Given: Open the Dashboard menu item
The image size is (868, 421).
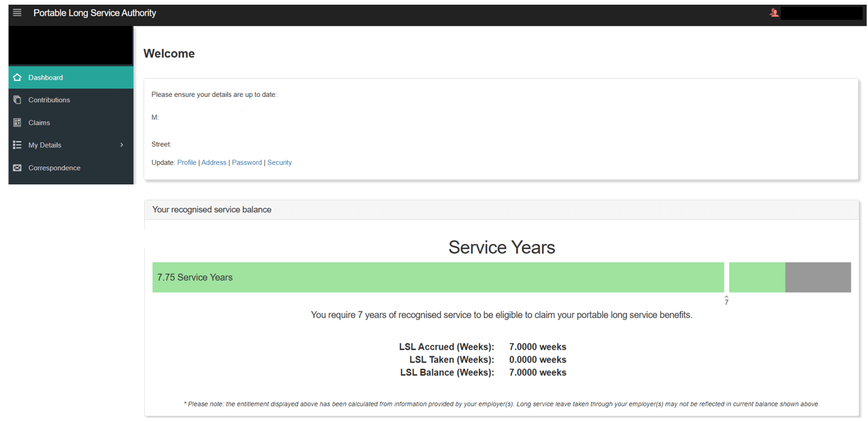Looking at the screenshot, I should [71, 78].
